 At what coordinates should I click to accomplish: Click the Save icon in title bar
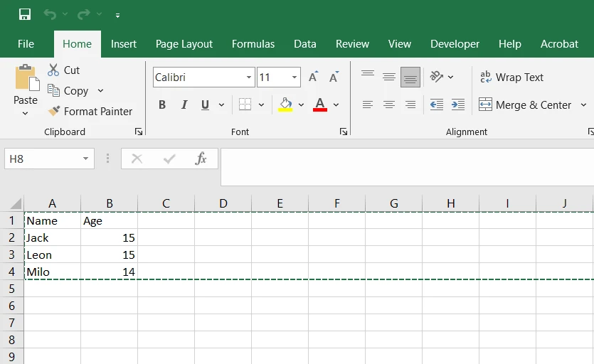click(x=25, y=14)
